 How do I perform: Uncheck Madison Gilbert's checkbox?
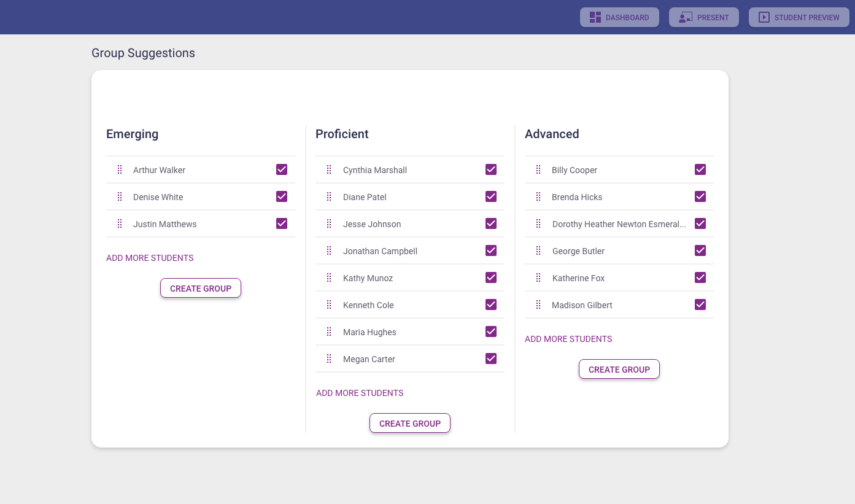point(700,304)
